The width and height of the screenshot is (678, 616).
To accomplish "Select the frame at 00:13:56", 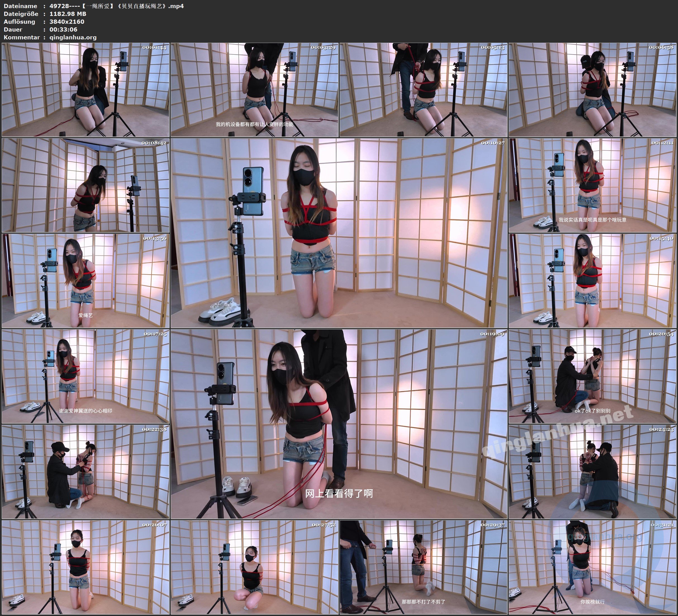I will pyautogui.click(x=85, y=281).
